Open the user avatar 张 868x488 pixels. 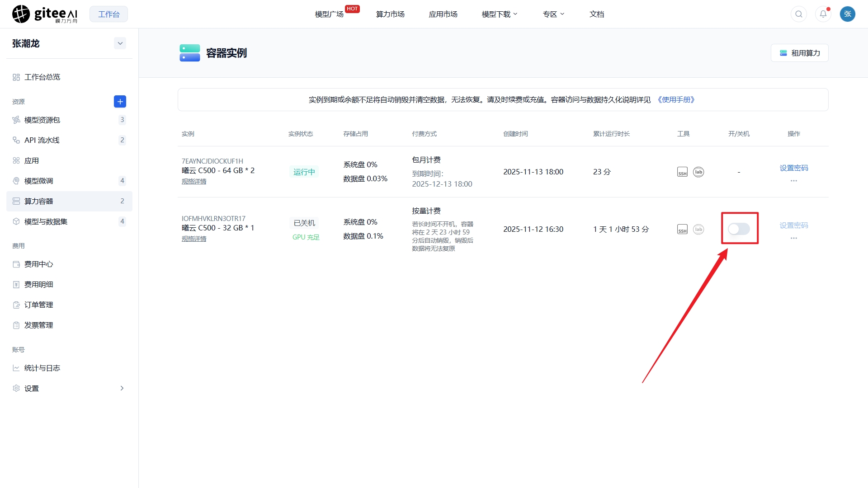coord(848,14)
